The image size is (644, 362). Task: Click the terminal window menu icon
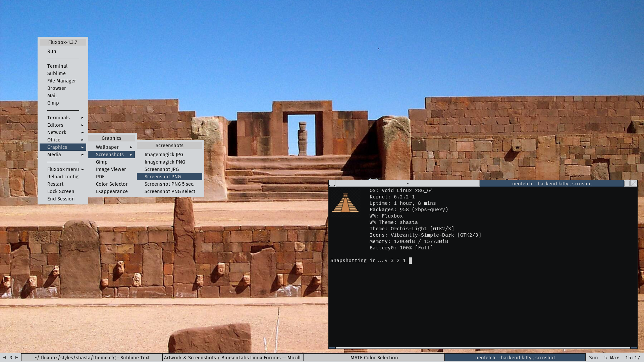(332, 183)
